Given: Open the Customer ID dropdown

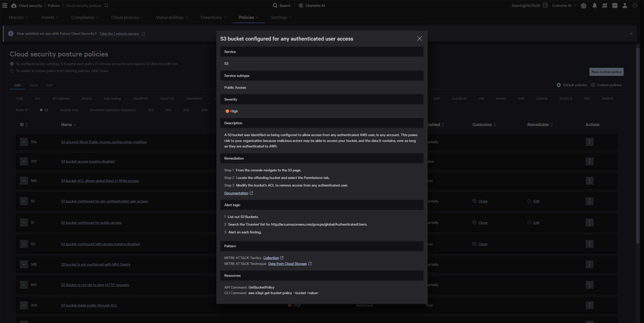Looking at the screenshot, I should [563, 6].
